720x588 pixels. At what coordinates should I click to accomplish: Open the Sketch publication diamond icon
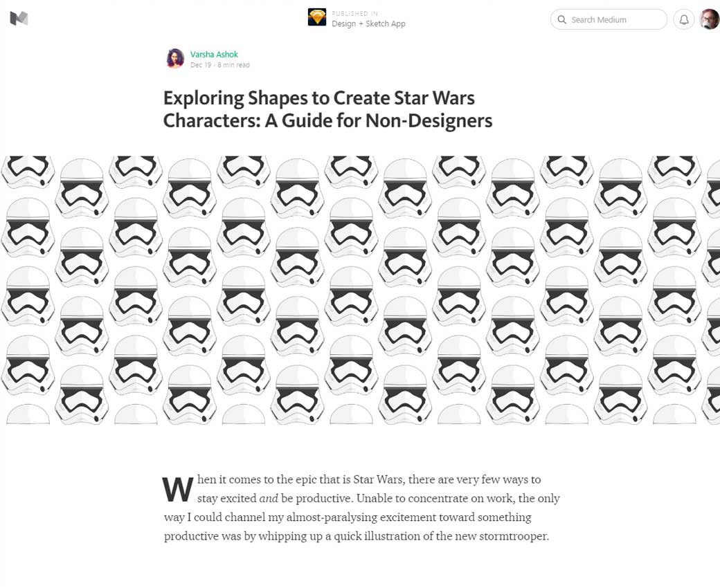[x=317, y=17]
